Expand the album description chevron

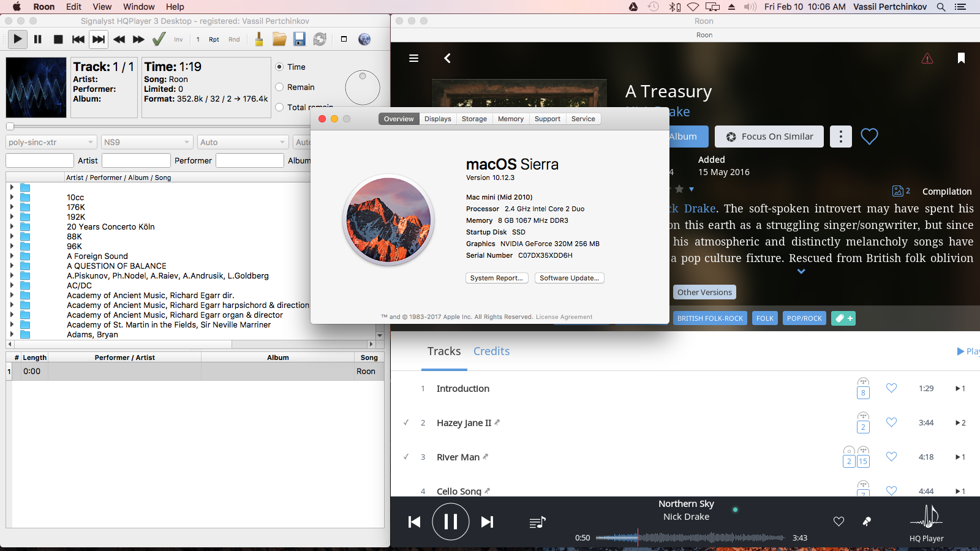click(x=801, y=272)
